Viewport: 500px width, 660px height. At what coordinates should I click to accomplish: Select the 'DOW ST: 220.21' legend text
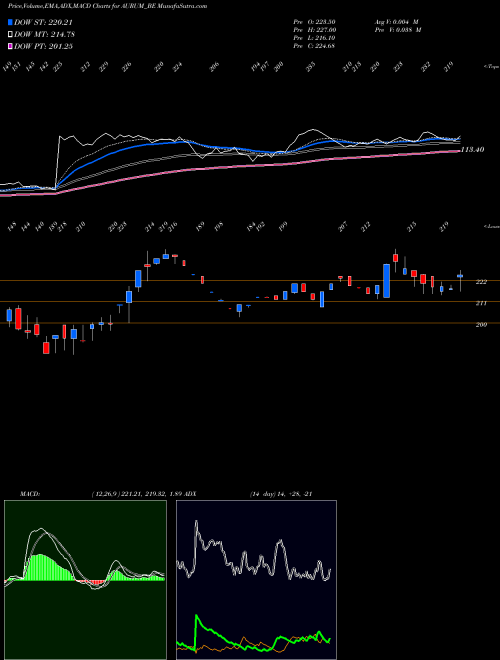(x=43, y=23)
